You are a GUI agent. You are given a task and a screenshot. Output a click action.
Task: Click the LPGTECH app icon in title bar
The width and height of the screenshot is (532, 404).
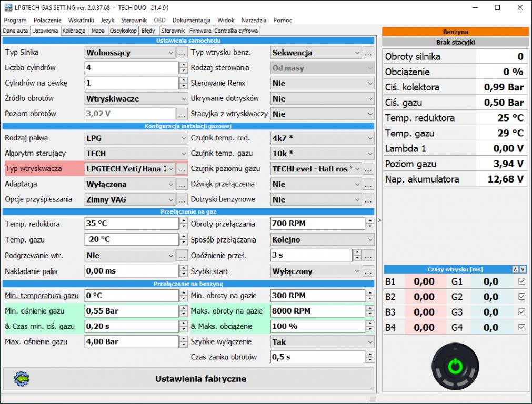tap(8, 7)
